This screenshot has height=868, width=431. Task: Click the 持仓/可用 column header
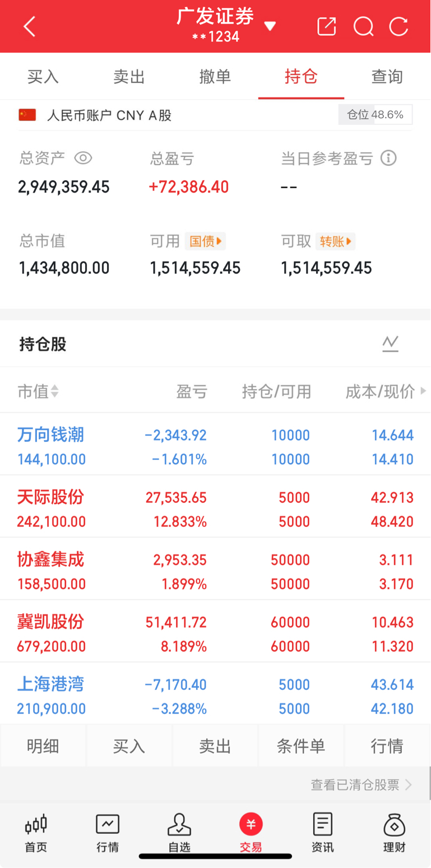[276, 391]
